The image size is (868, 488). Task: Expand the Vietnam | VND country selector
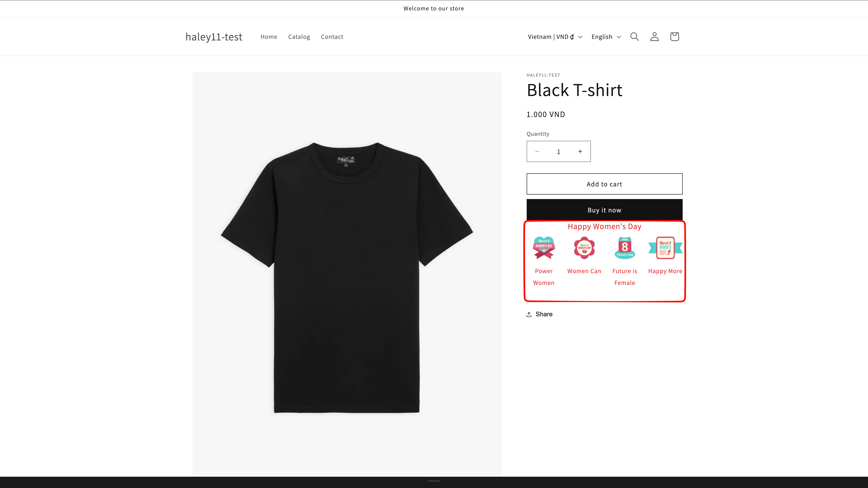(555, 37)
